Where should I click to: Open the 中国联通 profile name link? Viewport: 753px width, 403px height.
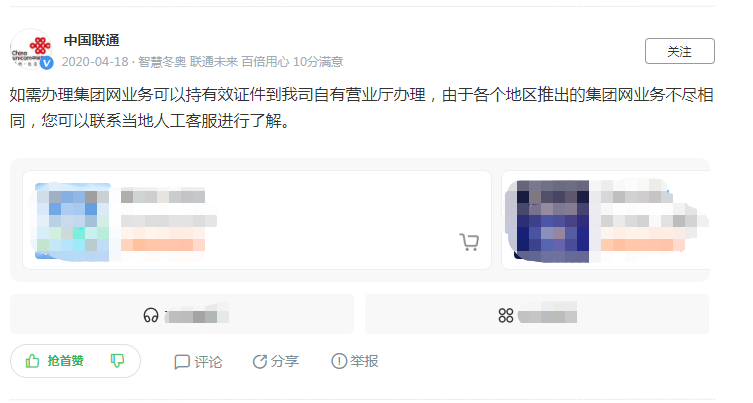92,40
